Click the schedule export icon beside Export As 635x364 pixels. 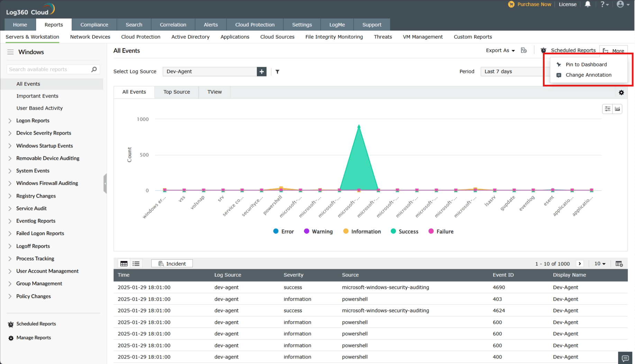[524, 51]
